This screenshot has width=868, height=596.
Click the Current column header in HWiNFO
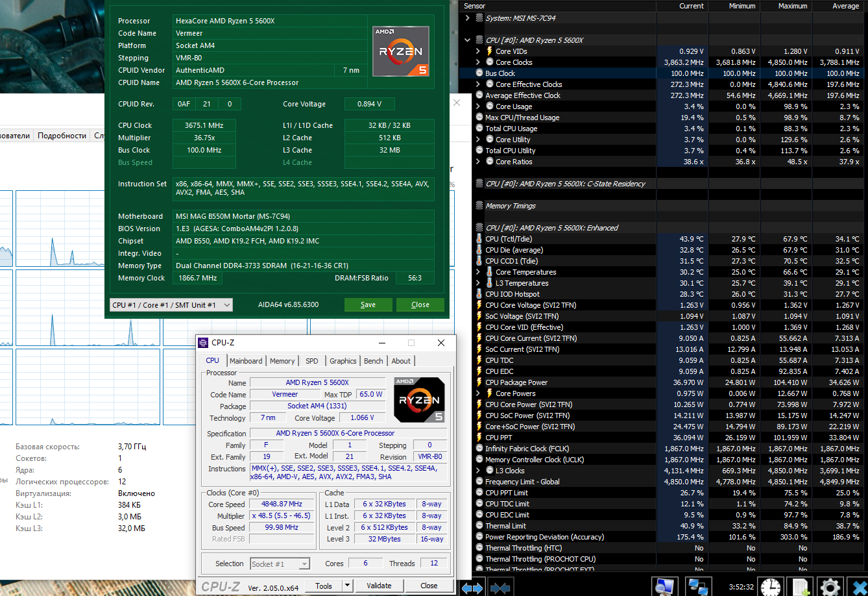tap(682, 6)
